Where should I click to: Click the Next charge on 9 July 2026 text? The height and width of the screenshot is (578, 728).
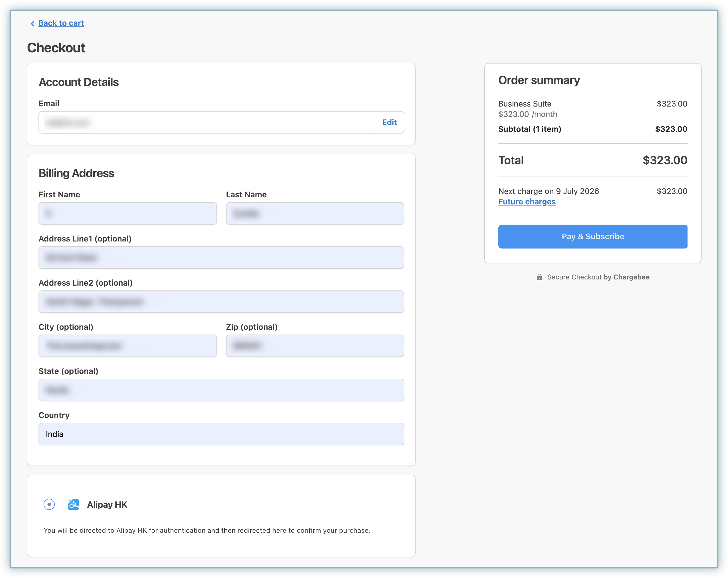pyautogui.click(x=548, y=191)
